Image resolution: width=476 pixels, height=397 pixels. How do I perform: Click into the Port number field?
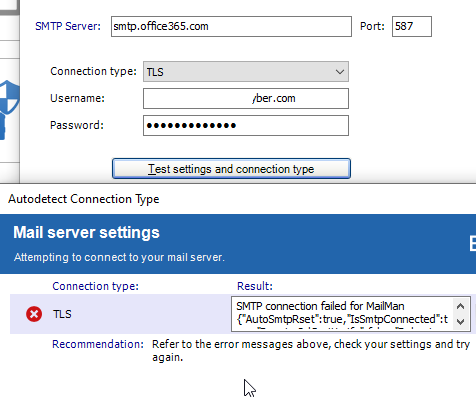click(412, 26)
